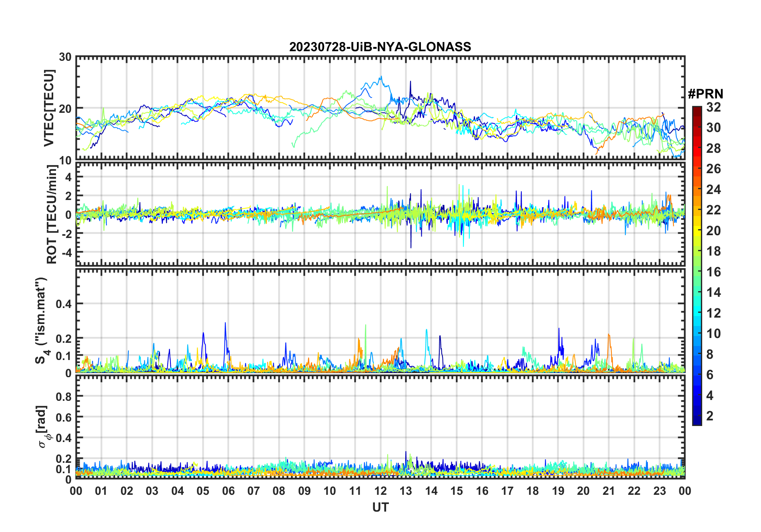Click x-axis hour label 23

pos(659,491)
